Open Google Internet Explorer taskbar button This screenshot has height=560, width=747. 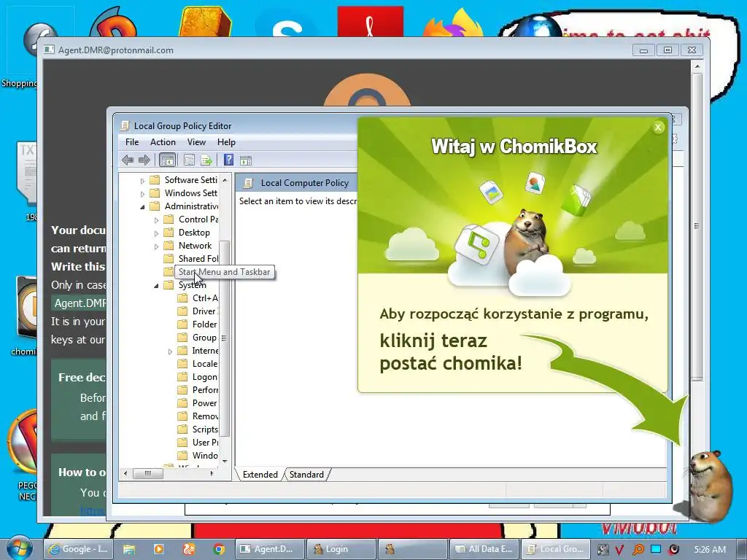[77, 549]
